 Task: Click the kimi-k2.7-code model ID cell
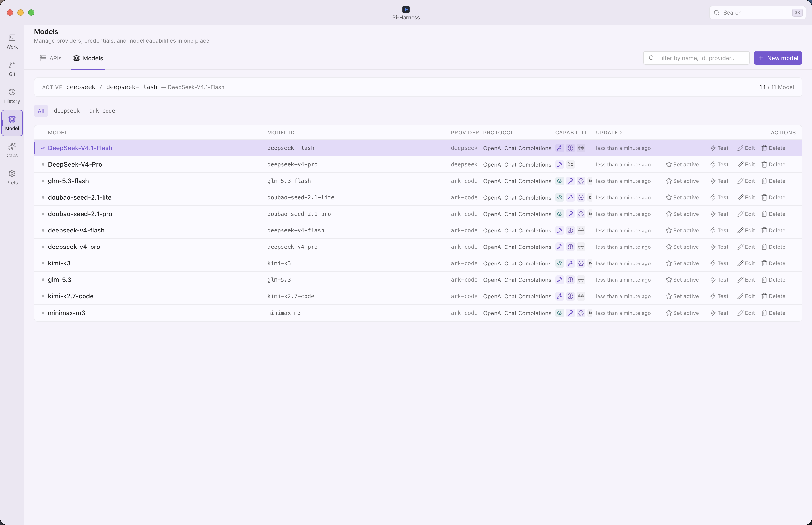(291, 296)
